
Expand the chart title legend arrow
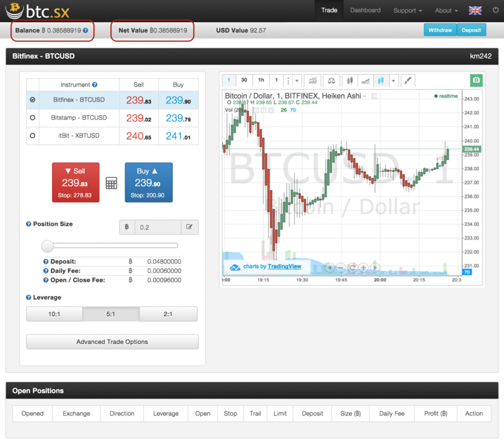pos(365,96)
